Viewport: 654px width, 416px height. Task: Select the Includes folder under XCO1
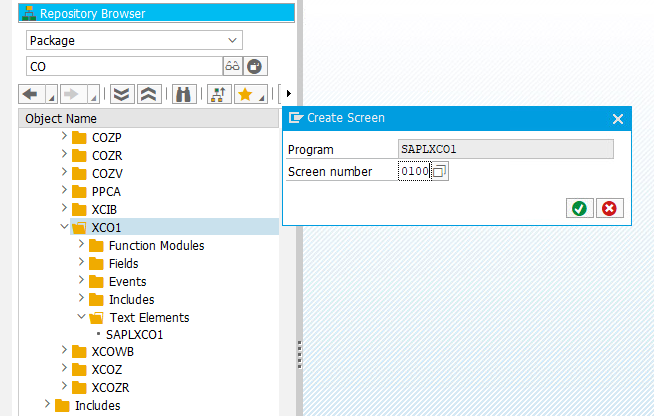click(x=131, y=300)
